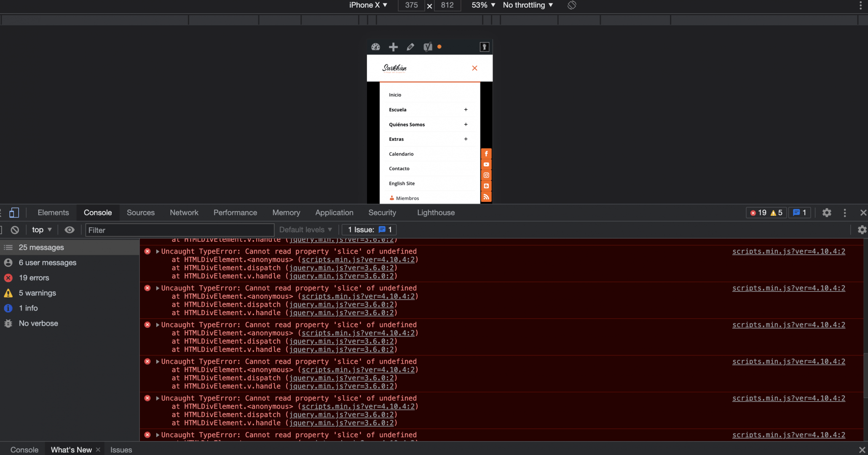Open DevTools settings gear icon

827,213
